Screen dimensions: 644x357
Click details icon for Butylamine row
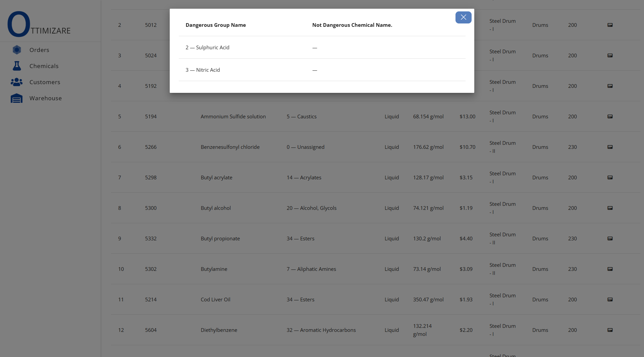pos(610,269)
